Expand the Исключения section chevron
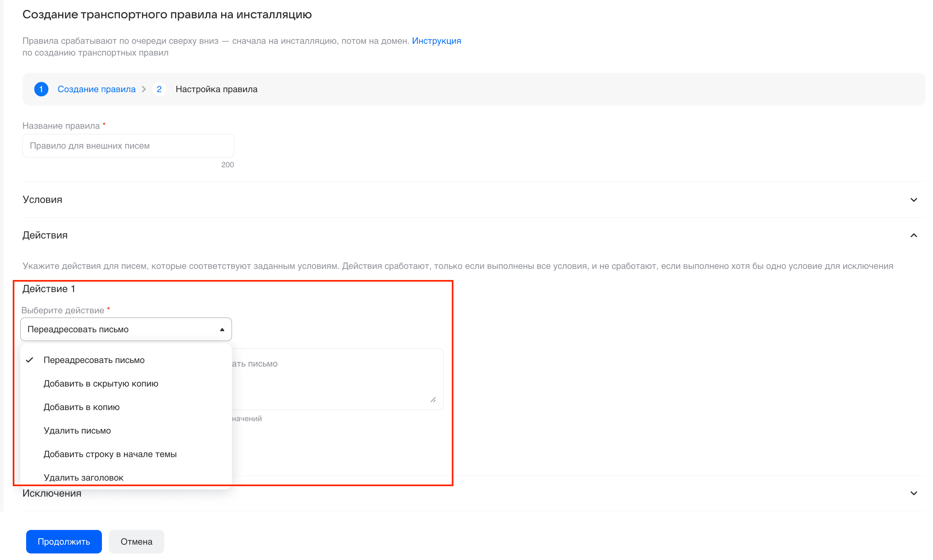Screen dimensions: 933x560 [913, 493]
